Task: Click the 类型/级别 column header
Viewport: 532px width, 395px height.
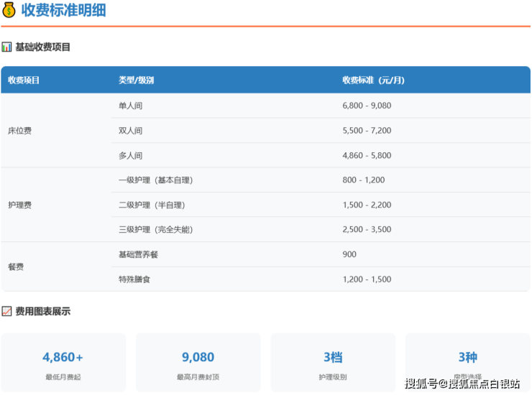Action: click(x=136, y=80)
